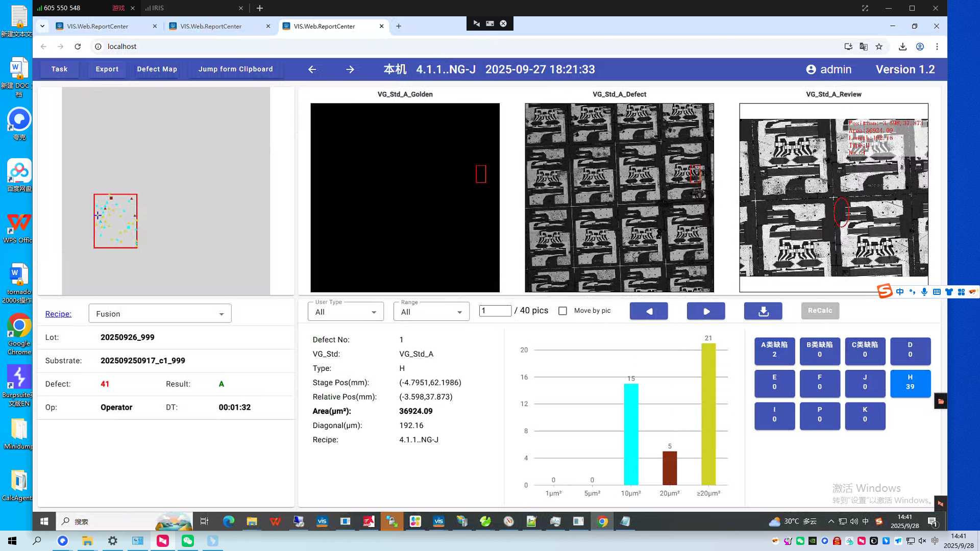The width and height of the screenshot is (980, 551).
Task: Reload the localhost page
Action: (78, 46)
